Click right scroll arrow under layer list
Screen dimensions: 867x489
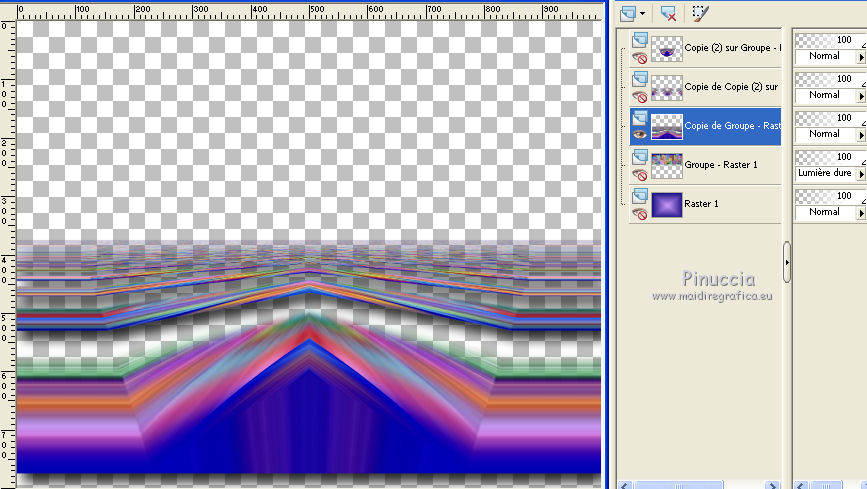pyautogui.click(x=772, y=485)
